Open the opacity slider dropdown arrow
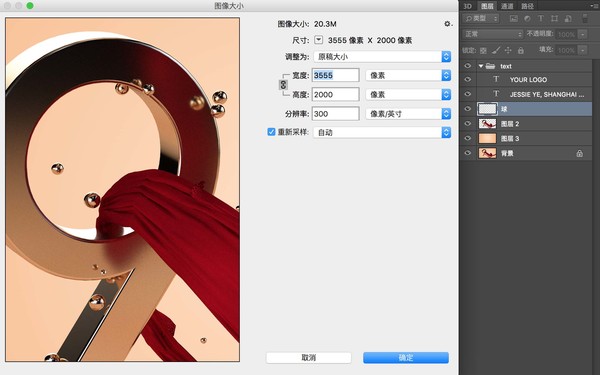The height and width of the screenshot is (375, 600). [x=583, y=34]
